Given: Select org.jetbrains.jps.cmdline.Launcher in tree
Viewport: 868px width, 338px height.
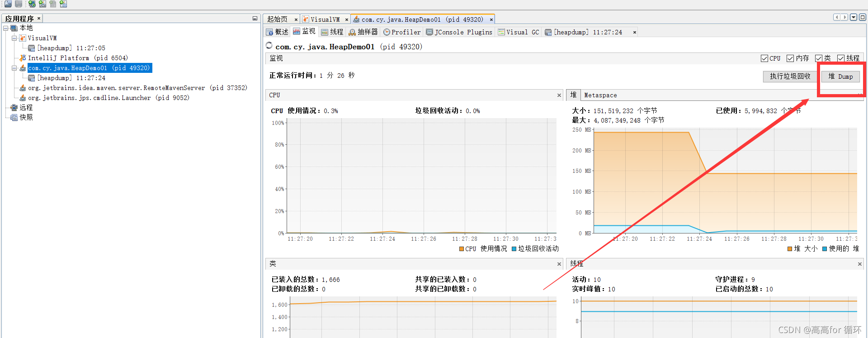Looking at the screenshot, I should click(x=108, y=98).
